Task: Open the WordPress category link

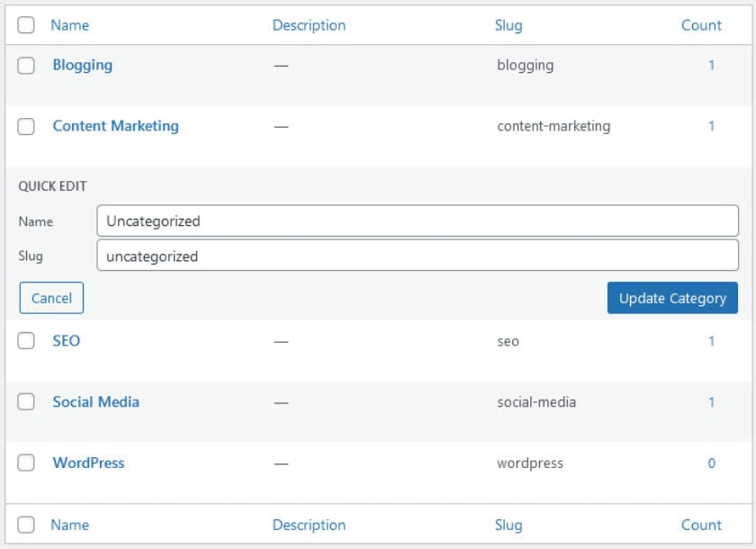Action: (x=88, y=463)
